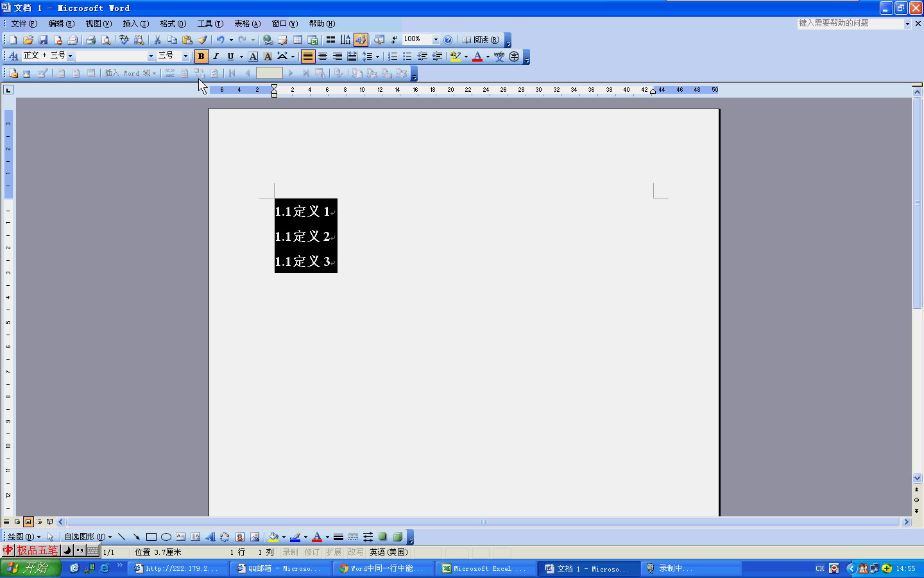924x578 pixels.
Task: Open print preview
Action: click(x=106, y=40)
